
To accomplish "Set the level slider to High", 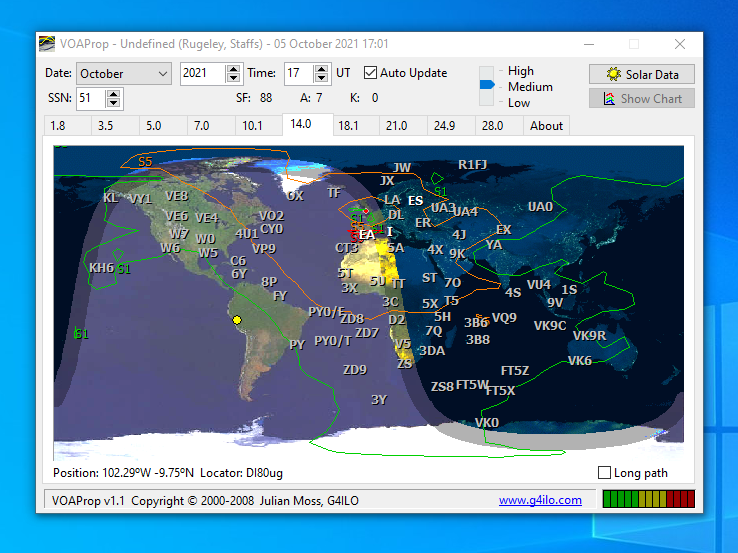I will [521, 71].
